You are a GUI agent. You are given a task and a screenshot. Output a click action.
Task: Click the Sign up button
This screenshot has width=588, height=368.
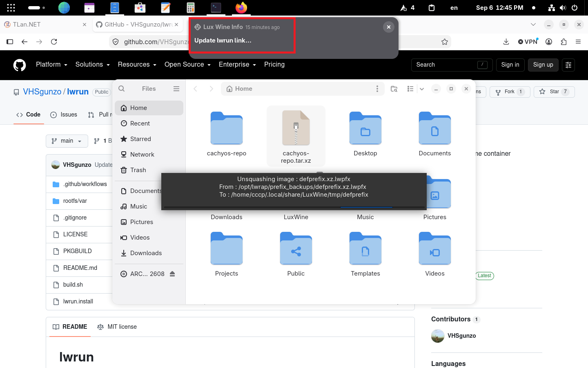543,65
